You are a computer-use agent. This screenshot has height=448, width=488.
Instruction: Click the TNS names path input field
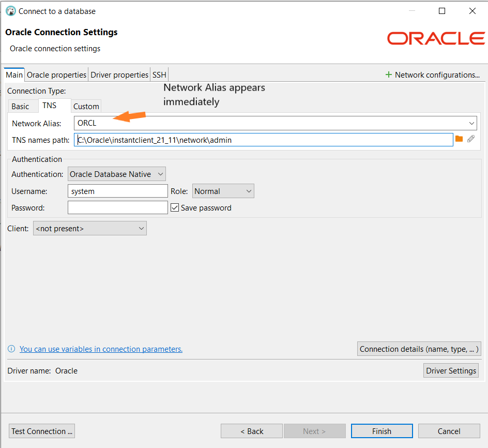263,140
